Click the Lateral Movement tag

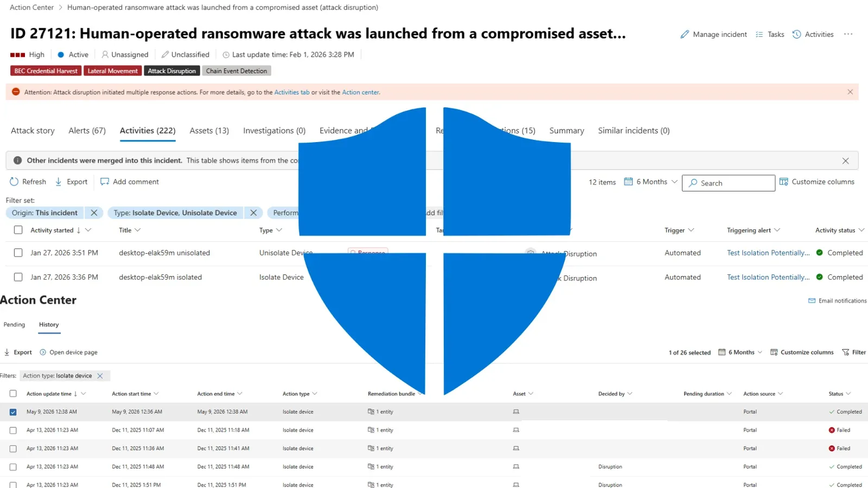[x=113, y=71]
